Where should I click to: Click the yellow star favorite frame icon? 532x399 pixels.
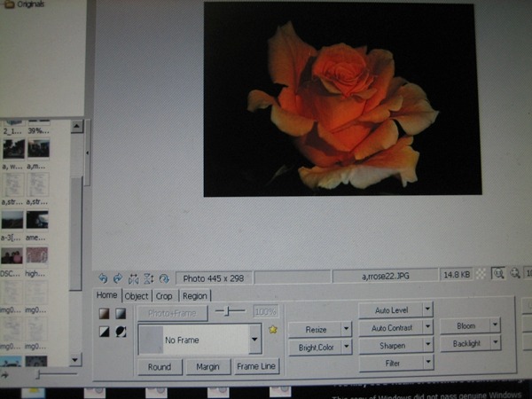[x=273, y=329]
